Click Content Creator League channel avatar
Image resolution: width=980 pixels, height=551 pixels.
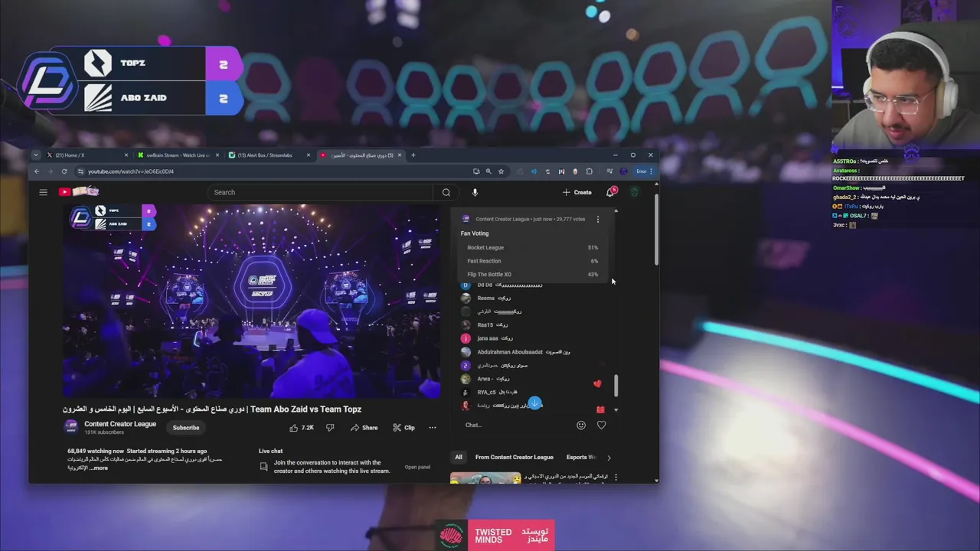71,427
